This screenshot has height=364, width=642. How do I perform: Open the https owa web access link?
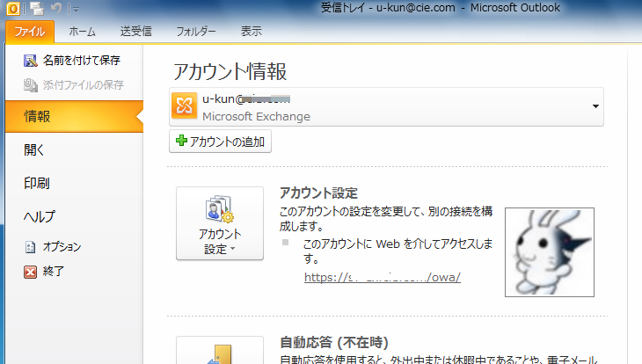(x=383, y=277)
